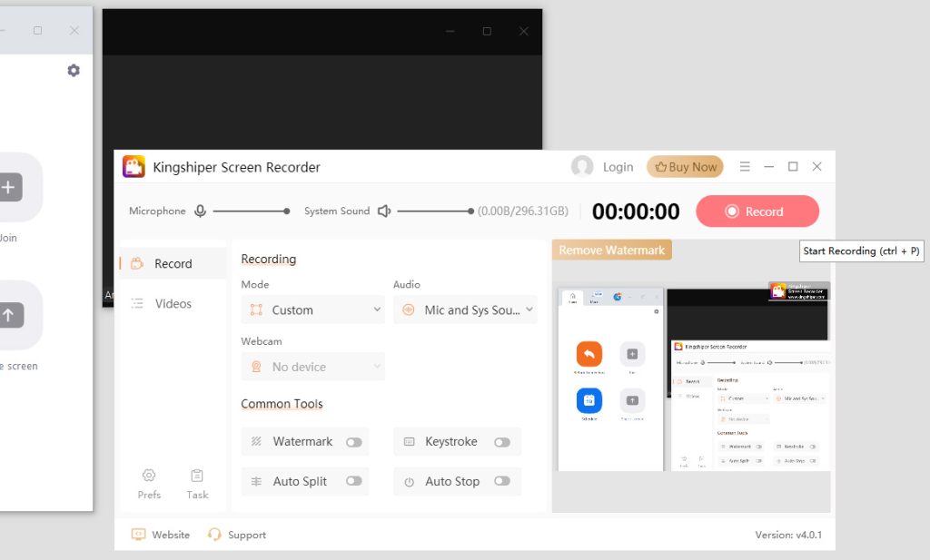This screenshot has width=930, height=560.
Task: Open the hamburger menu in Kingshiper title bar
Action: [x=745, y=166]
